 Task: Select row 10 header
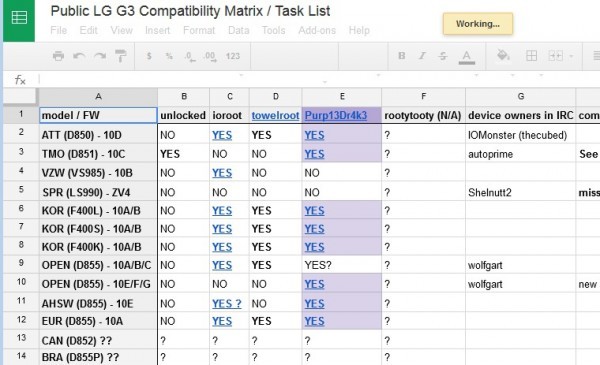point(21,282)
